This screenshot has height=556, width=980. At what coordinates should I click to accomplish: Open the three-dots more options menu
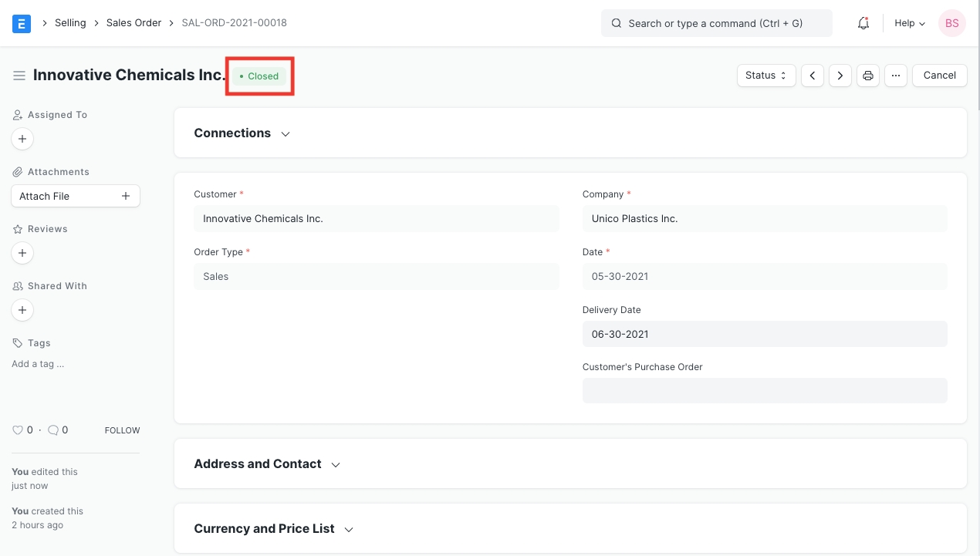(896, 76)
